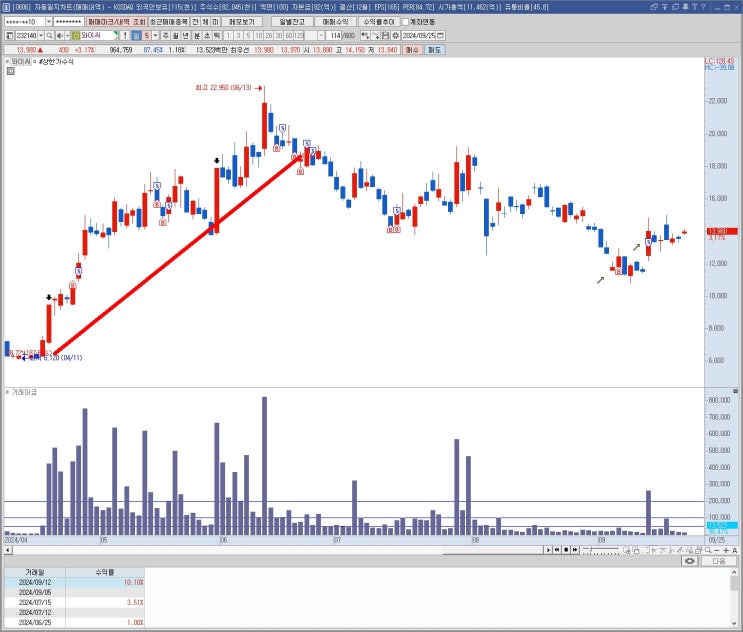Click the zoom-in plus icon below chart
This screenshot has width=743, height=632.
pyautogui.click(x=726, y=550)
